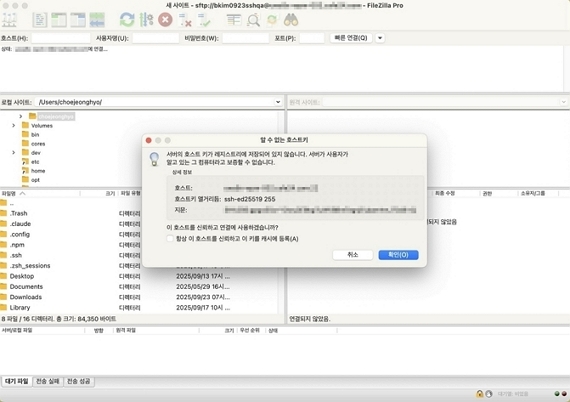Click the disconnect from server icon
Image resolution: width=570 pixels, height=402 pixels.
point(185,20)
